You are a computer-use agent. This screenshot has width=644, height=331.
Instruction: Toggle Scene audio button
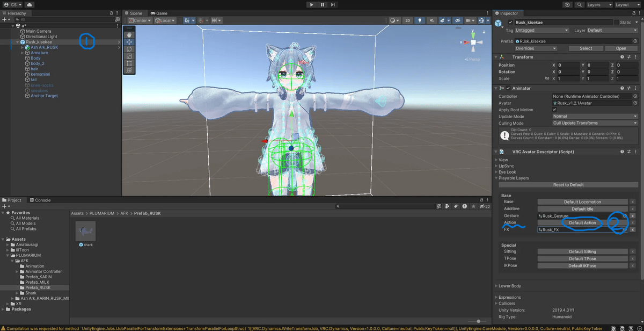431,20
